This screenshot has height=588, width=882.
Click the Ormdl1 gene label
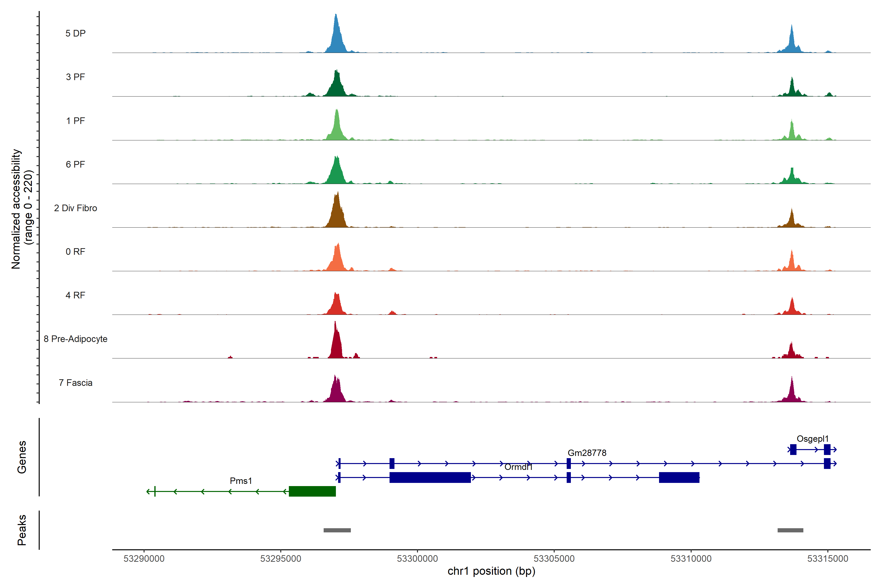tap(518, 467)
